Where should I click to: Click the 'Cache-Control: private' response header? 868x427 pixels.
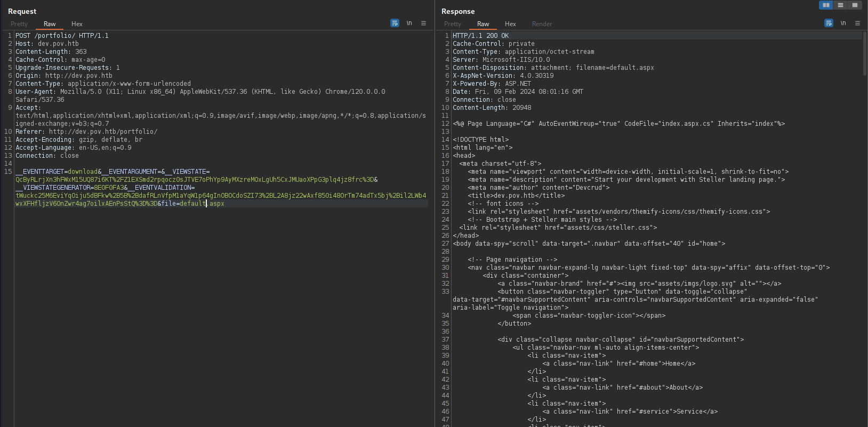coord(494,44)
